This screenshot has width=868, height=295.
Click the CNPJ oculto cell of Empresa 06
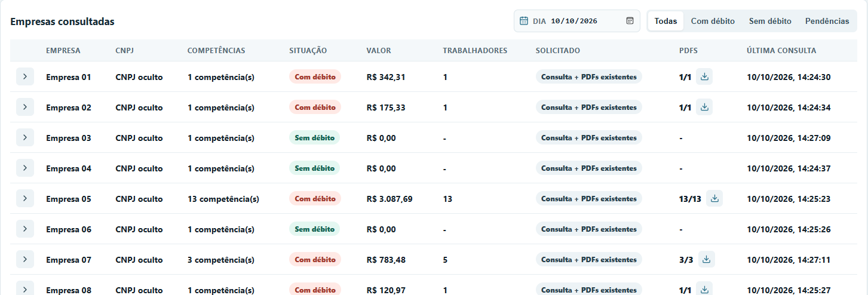(139, 229)
